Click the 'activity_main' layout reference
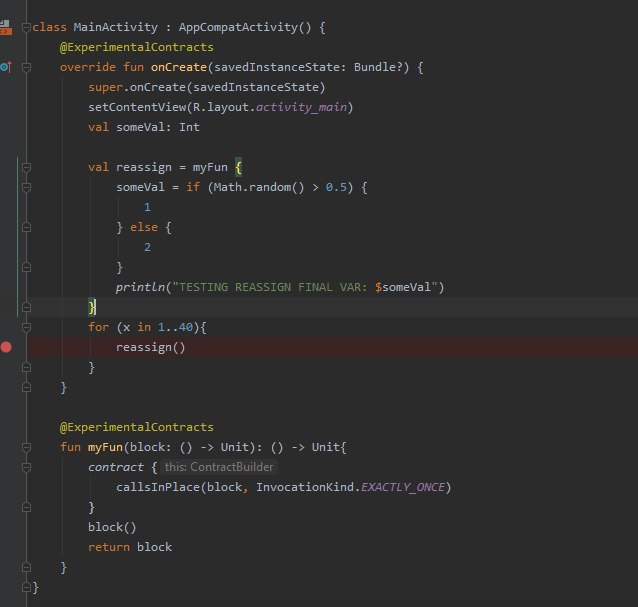This screenshot has height=607, width=638. pos(302,107)
